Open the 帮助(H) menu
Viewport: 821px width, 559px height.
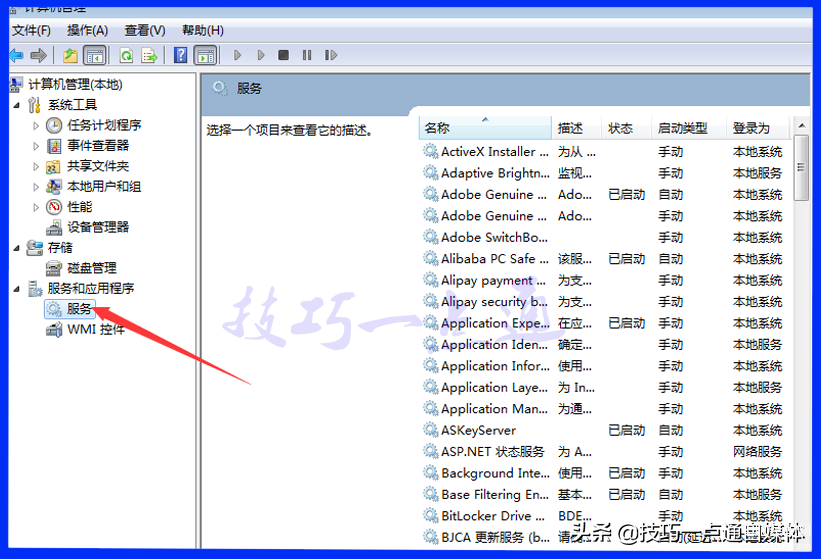203,30
